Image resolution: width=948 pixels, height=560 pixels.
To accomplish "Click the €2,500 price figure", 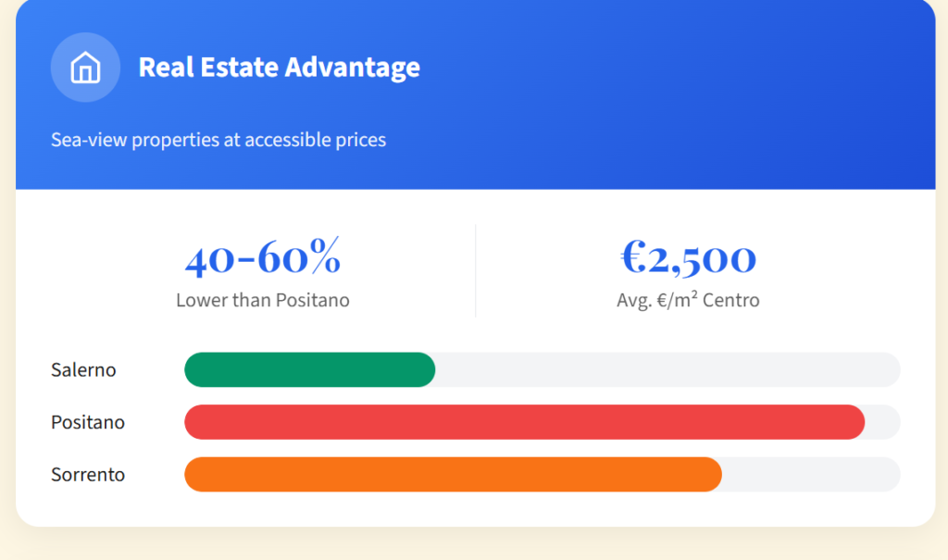I will [688, 258].
